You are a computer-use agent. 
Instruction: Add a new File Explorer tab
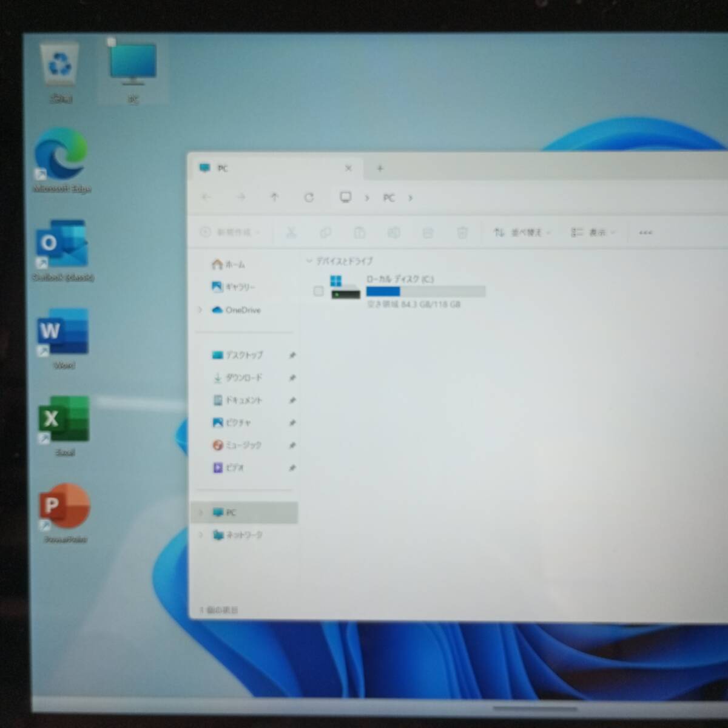coord(380,168)
